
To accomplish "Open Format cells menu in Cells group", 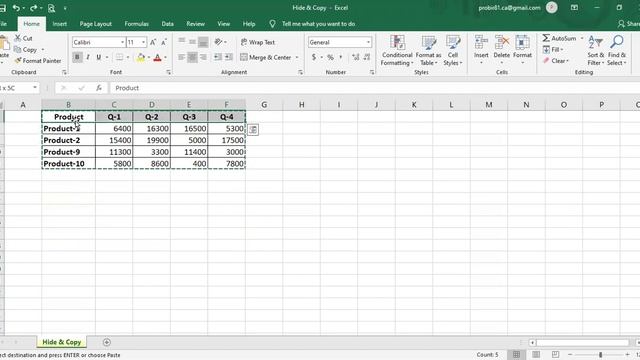I will coord(522,50).
